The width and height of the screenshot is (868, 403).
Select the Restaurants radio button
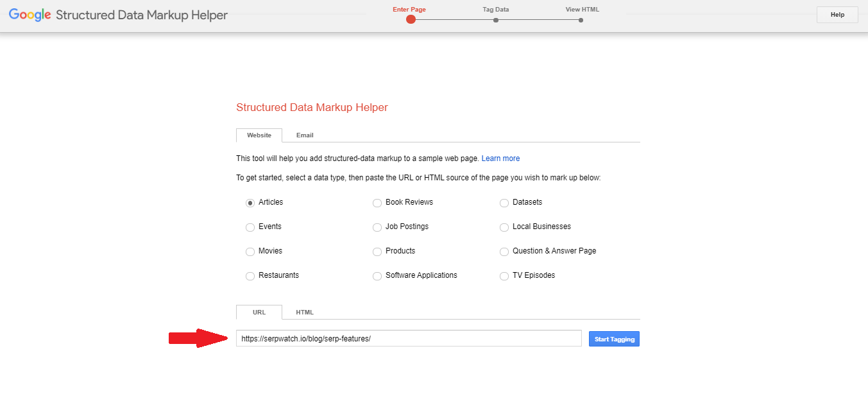pos(250,276)
